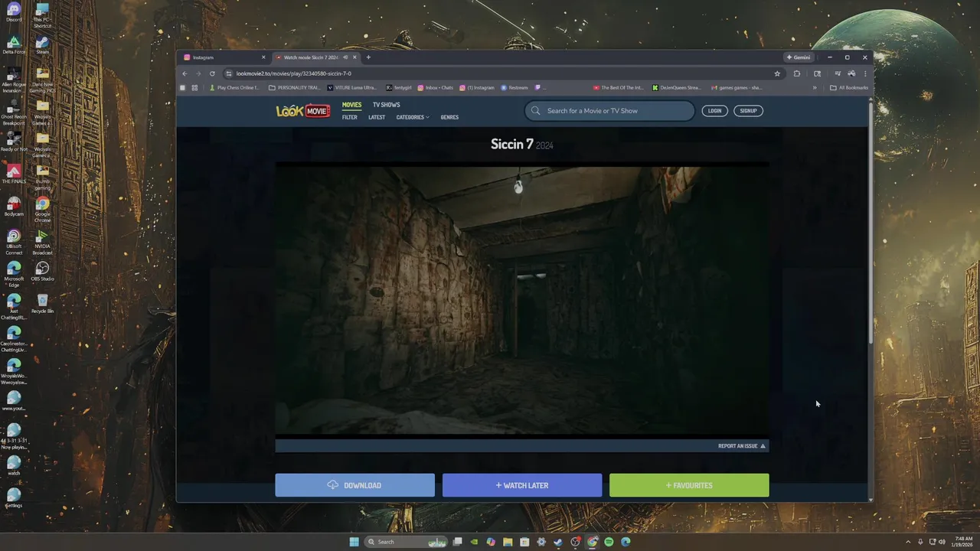The width and height of the screenshot is (980, 551).
Task: Click the DOWNLOAD button
Action: coord(355,485)
